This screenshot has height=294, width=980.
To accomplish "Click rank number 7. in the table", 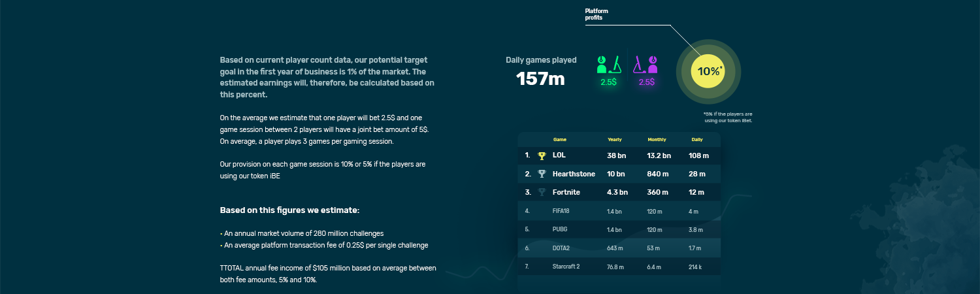I will pyautogui.click(x=527, y=267).
